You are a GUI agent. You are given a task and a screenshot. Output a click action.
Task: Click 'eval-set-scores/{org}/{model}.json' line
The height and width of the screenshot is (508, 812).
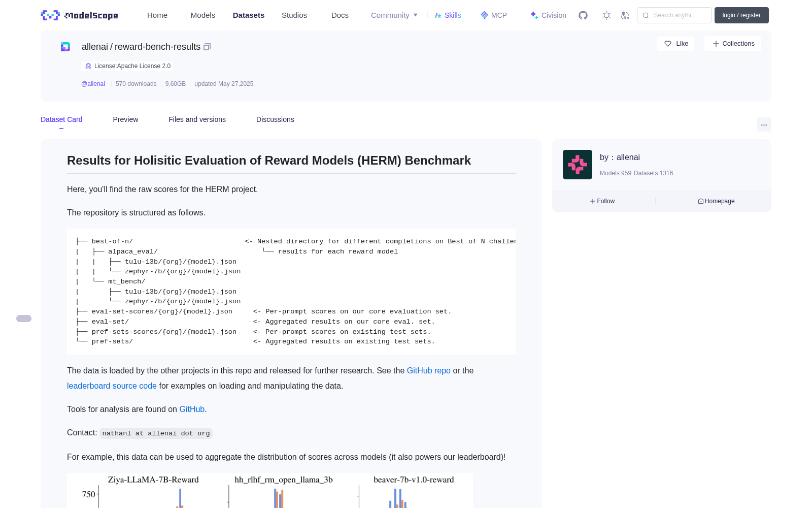click(162, 311)
